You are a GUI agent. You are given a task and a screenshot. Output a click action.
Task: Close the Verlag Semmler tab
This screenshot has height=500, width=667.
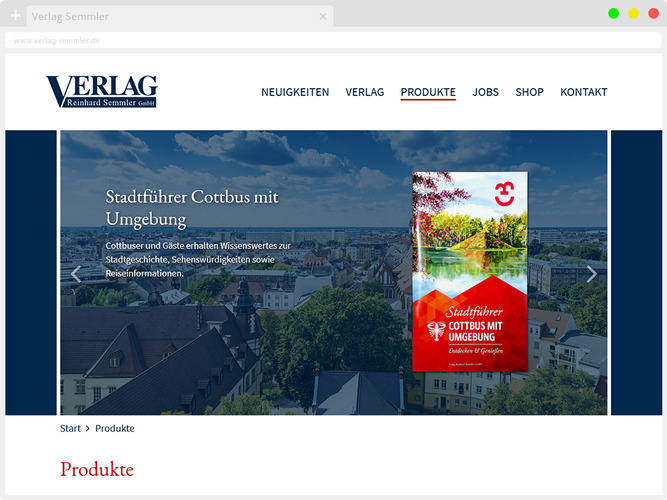[x=323, y=17]
